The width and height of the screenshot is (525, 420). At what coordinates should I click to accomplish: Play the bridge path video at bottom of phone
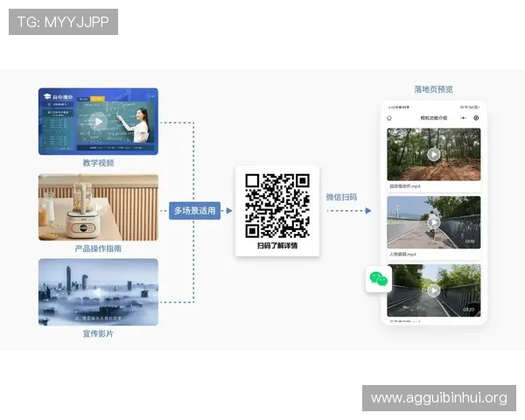click(434, 290)
